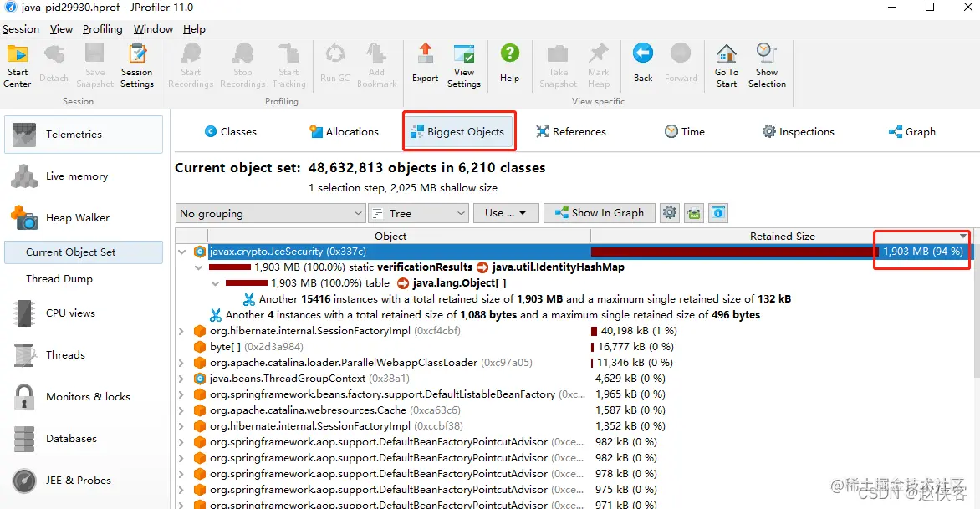
Task: Select the byte[ ] (0x2d3a984) row
Action: [x=574, y=347]
